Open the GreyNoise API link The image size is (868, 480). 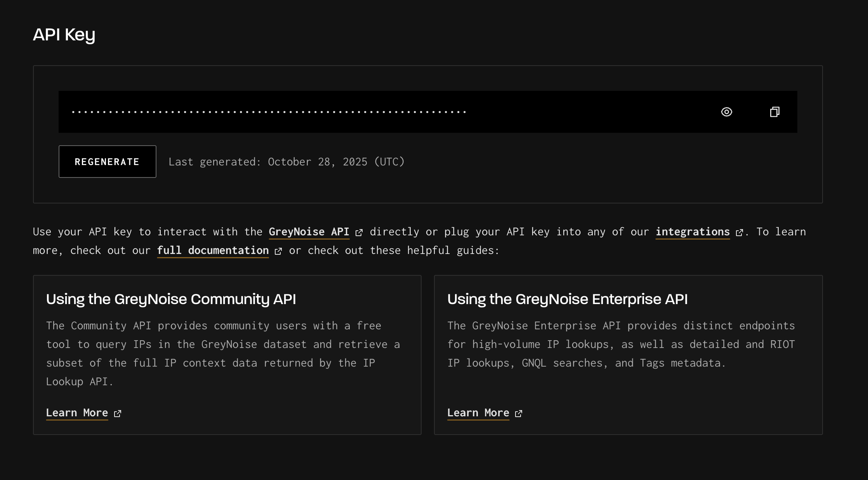pyautogui.click(x=309, y=232)
